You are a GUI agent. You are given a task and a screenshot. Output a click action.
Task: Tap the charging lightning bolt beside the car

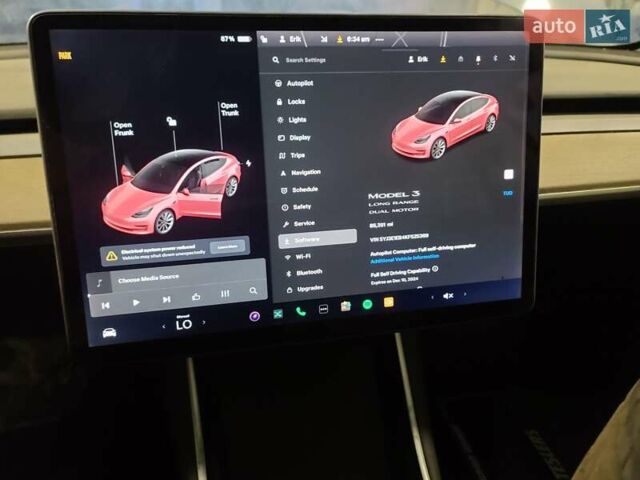pos(248,162)
